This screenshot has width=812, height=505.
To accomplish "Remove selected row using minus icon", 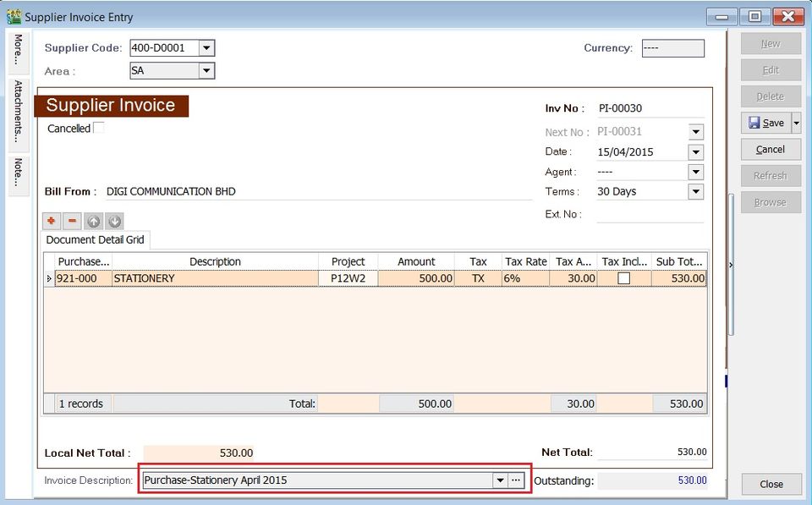I will (73, 221).
